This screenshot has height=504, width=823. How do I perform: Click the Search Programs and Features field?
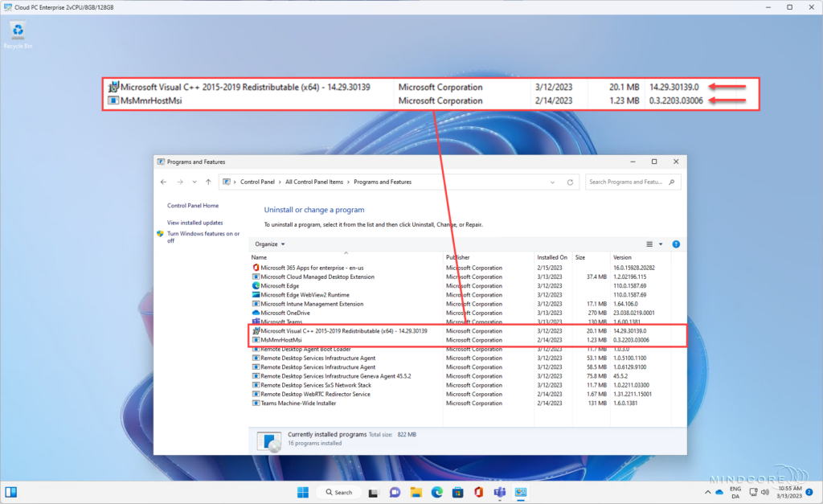coord(631,182)
